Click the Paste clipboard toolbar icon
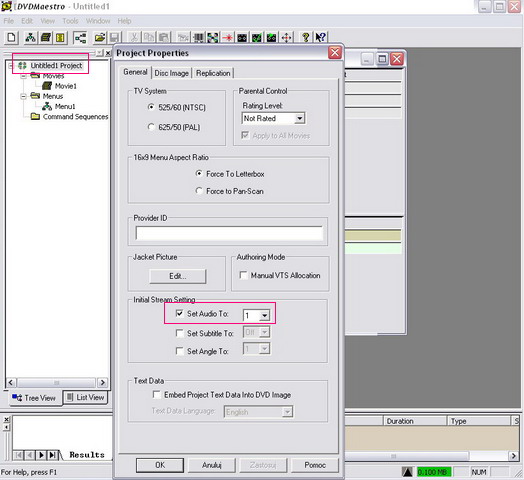The height and width of the screenshot is (480, 524). pos(163,37)
